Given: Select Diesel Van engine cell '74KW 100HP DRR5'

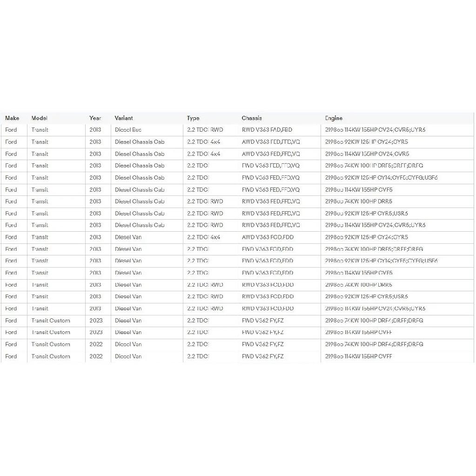Looking at the screenshot, I should [359, 285].
